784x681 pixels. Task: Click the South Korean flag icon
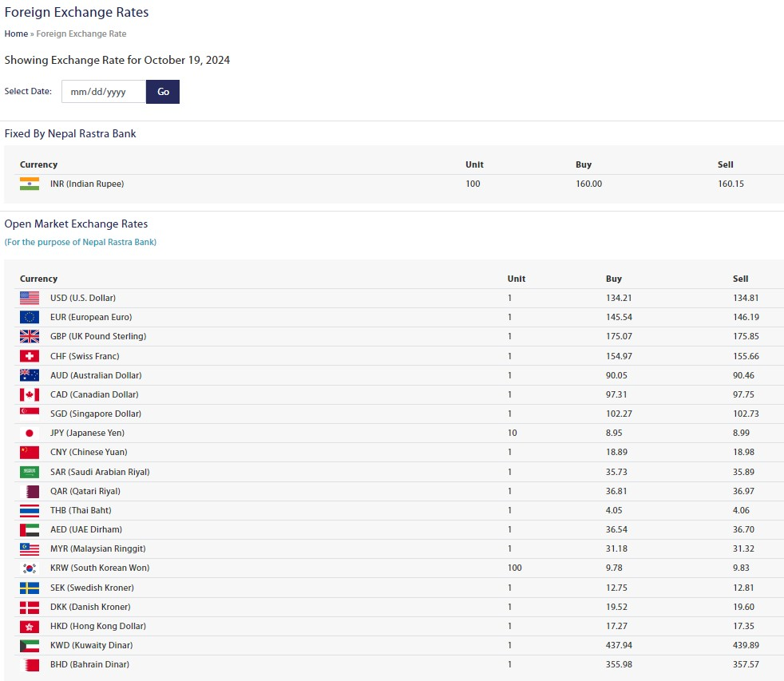(x=30, y=568)
